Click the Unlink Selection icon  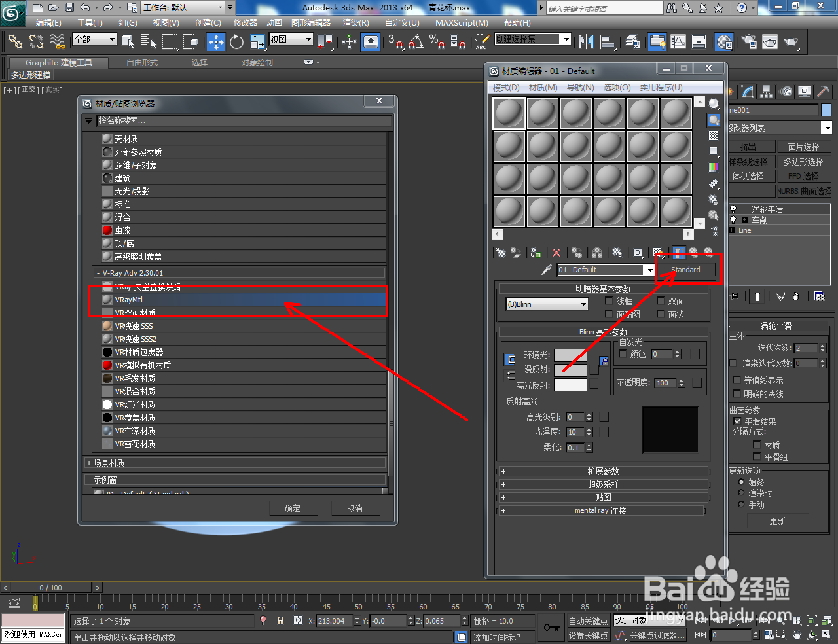point(36,42)
